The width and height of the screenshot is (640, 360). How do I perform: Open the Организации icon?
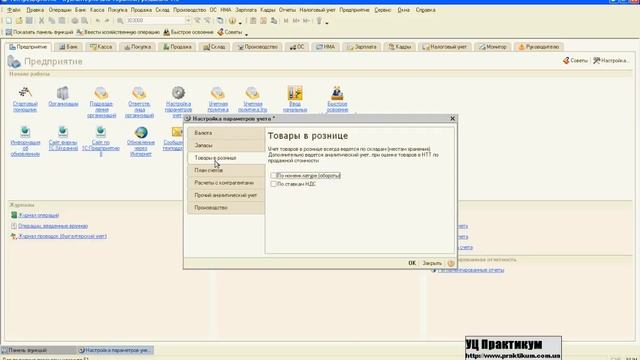63,93
